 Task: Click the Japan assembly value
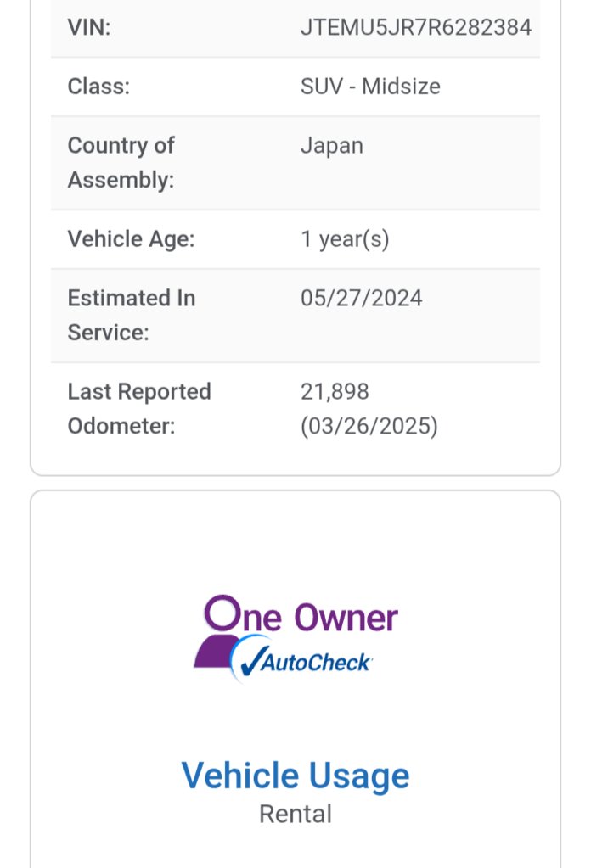[332, 146]
